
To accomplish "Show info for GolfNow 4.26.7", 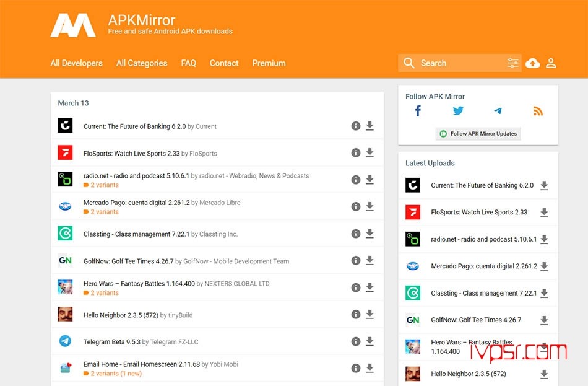I will point(356,261).
